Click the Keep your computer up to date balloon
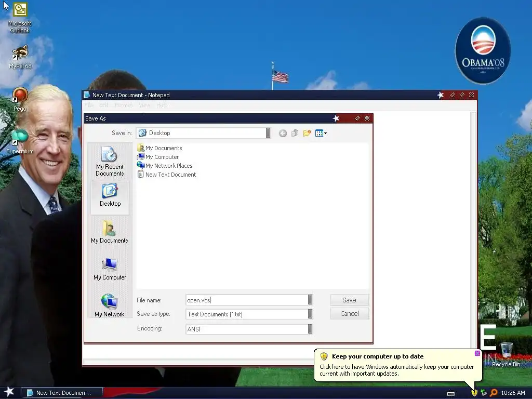 point(397,365)
